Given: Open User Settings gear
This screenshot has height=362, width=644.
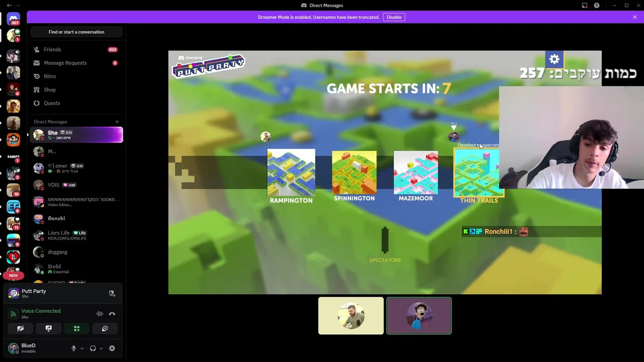Looking at the screenshot, I should [112, 348].
